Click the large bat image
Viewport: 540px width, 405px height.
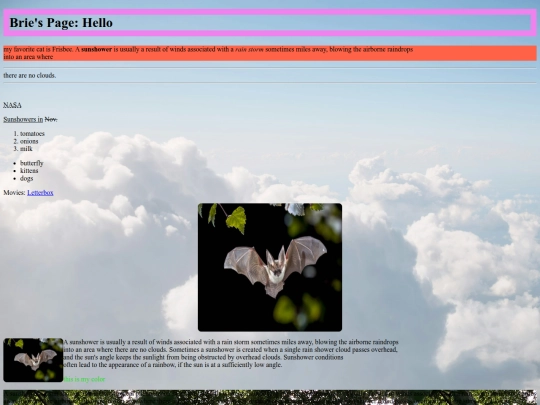tap(270, 267)
